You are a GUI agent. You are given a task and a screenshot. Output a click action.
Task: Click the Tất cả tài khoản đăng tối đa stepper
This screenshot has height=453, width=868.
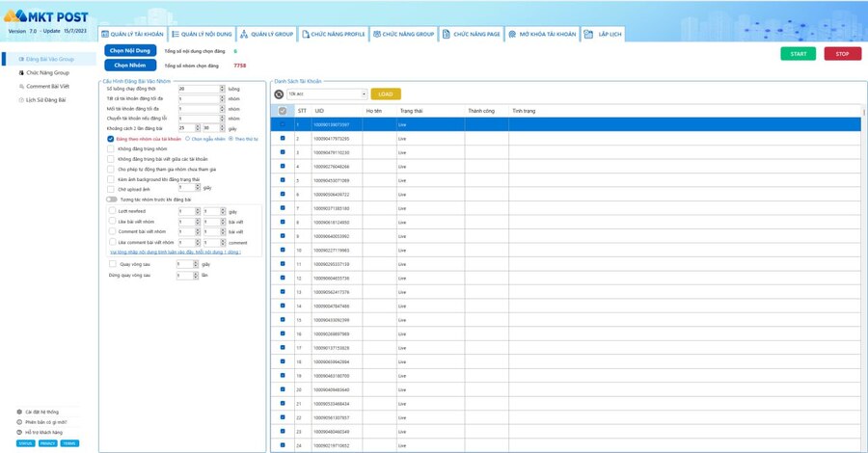click(x=222, y=99)
